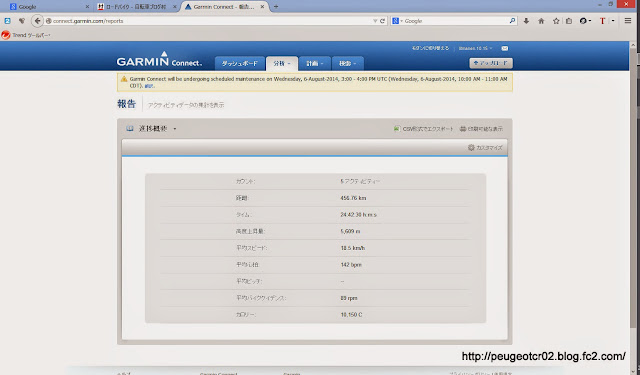Click the connect.garmin.com address bar
Image resolution: width=640 pixels, height=375 pixels.
click(x=211, y=21)
